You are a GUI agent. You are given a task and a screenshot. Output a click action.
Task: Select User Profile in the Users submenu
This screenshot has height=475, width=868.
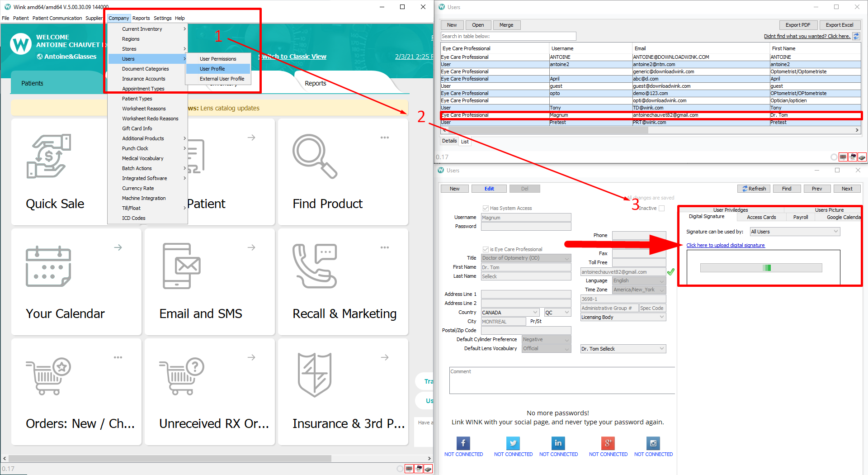[218, 69]
